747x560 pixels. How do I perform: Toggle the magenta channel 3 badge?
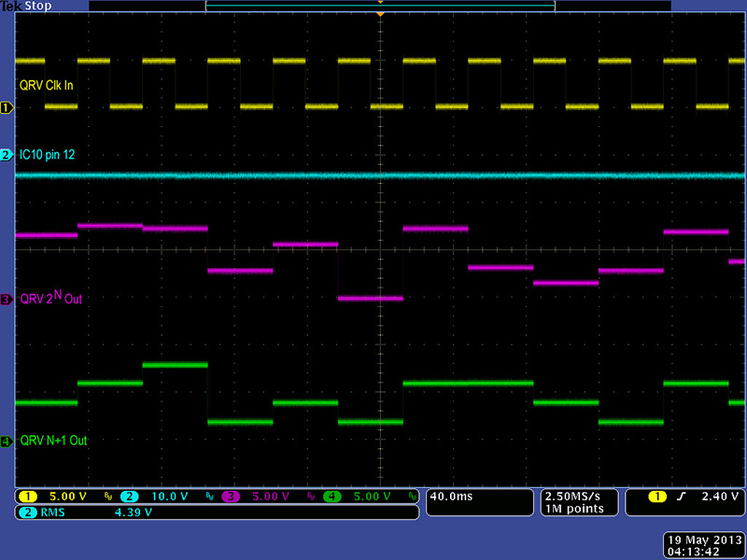click(231, 496)
